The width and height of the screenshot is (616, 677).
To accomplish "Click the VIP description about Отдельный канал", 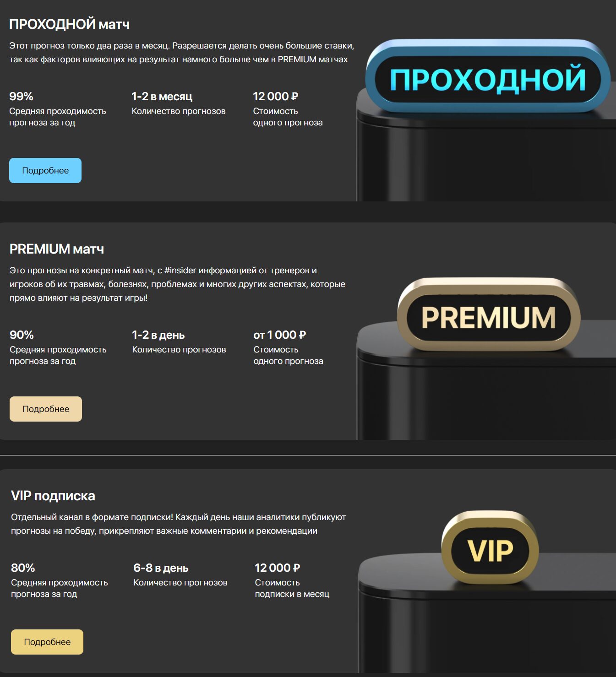I will tap(178, 524).
